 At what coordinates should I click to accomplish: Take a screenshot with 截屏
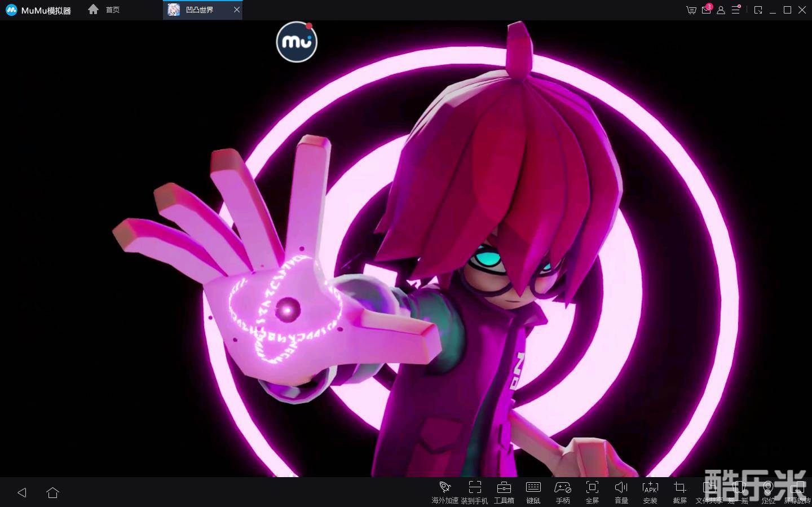click(680, 492)
